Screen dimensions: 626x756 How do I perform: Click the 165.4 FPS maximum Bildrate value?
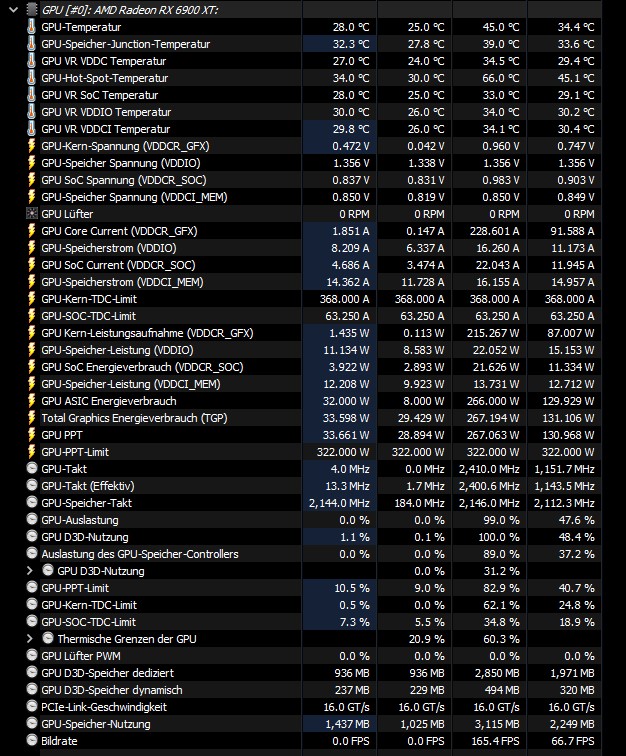[x=495, y=741]
